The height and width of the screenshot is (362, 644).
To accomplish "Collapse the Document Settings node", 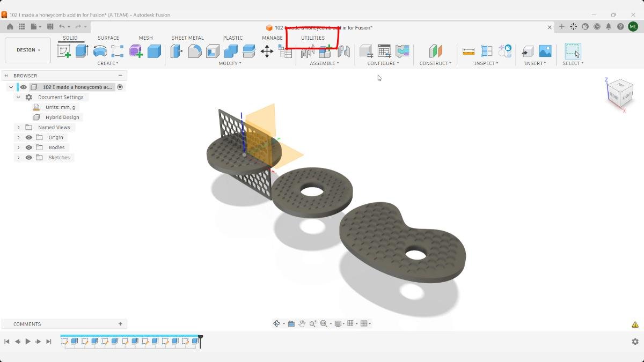I will coord(18,97).
